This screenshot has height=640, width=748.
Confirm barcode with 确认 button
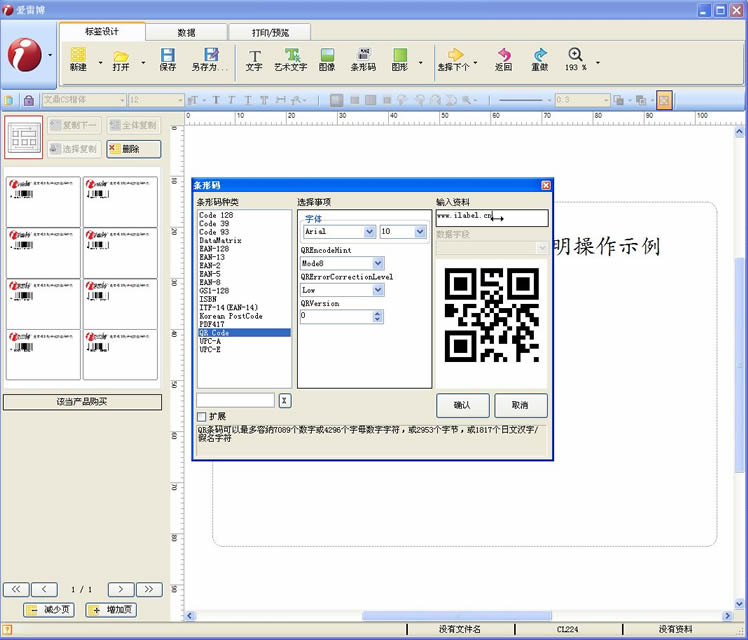[x=463, y=405]
